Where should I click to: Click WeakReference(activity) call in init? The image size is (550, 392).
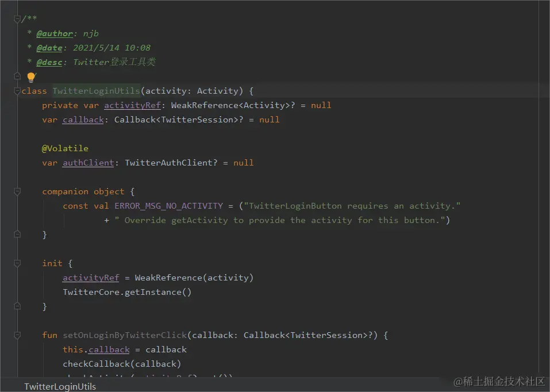click(194, 278)
